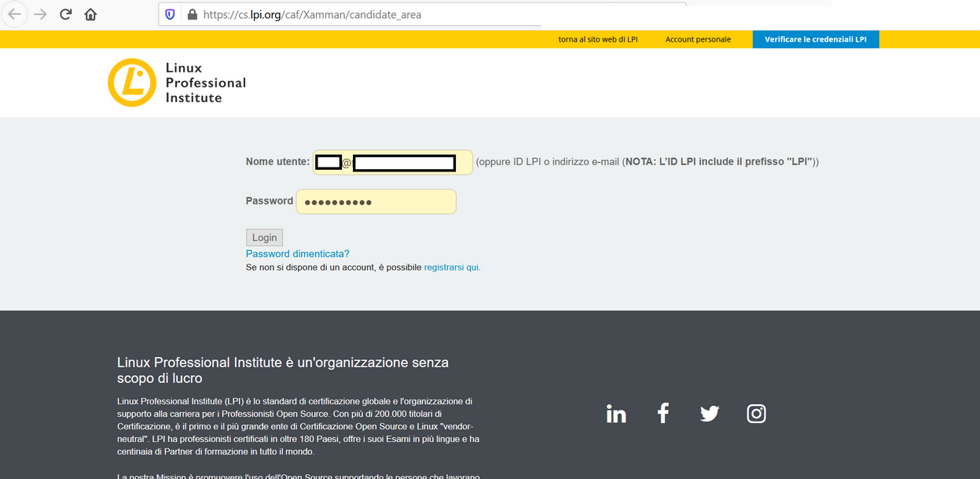Click the 'Password' field label
Screen dimensions: 980x479
point(270,201)
